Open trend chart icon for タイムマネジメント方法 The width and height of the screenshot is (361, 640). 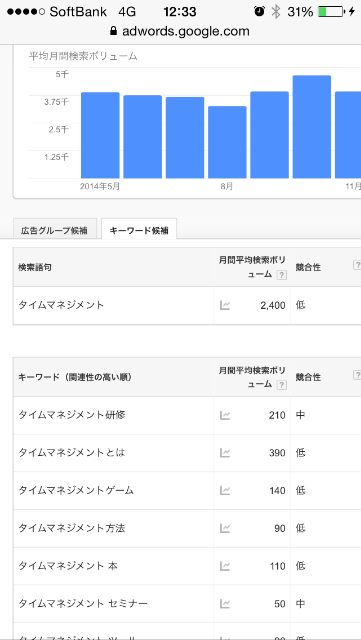pos(225,528)
